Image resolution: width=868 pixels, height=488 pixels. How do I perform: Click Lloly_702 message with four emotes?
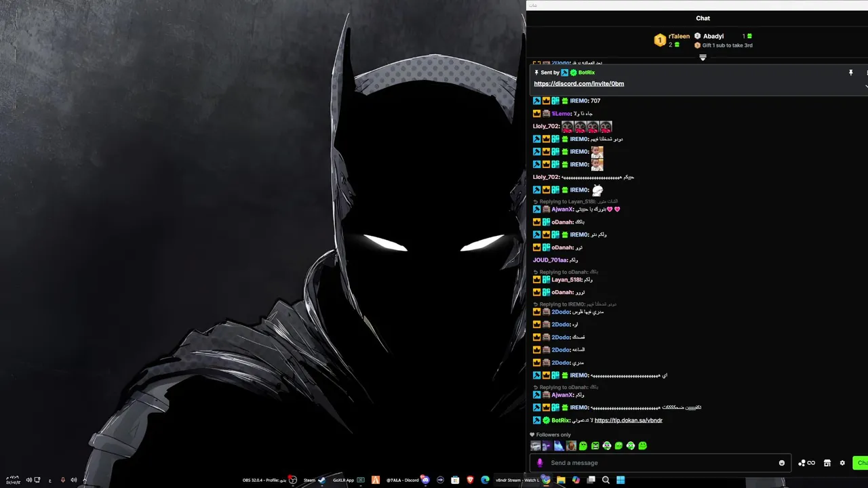(x=572, y=126)
